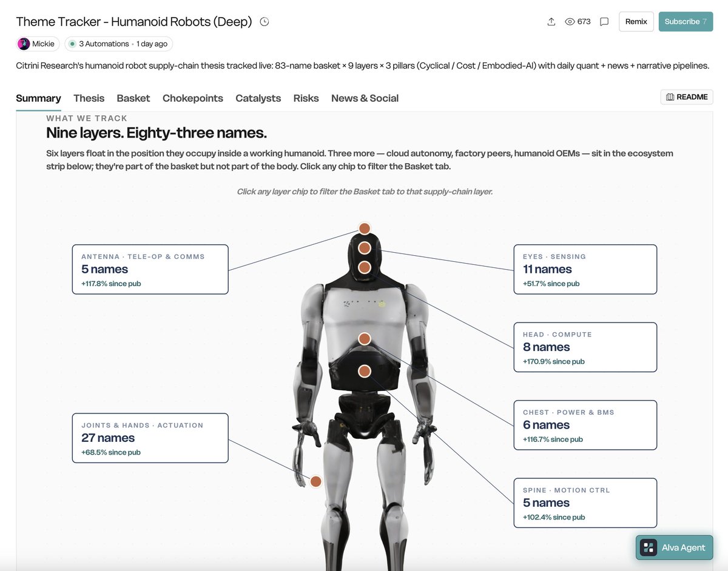This screenshot has width=728, height=571.
Task: Launch the Alva Agent button
Action: (674, 547)
